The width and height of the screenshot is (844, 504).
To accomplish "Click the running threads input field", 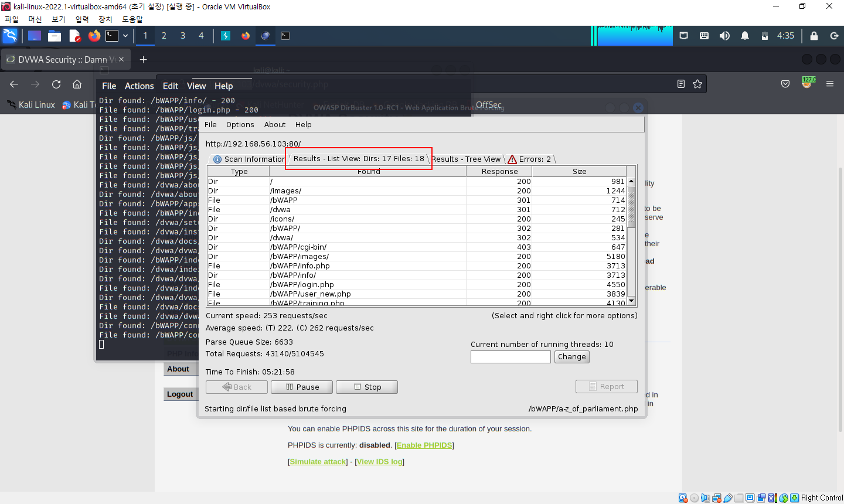I will 511,357.
